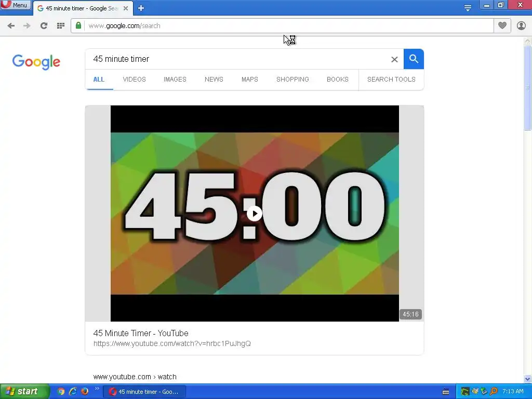The width and height of the screenshot is (532, 399).
Task: Click the green security padlock icon
Action: point(78,25)
